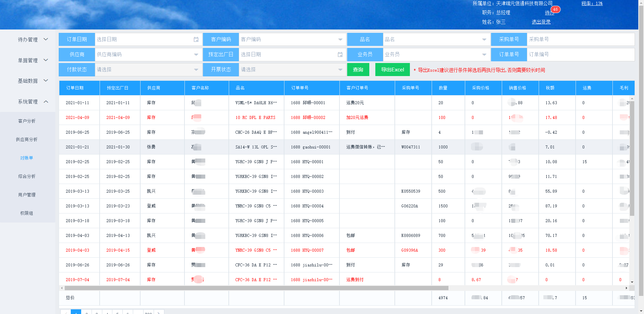Viewport: 644px width, 314px height.
Task: Go to next page with pagination arrow
Action: click(x=159, y=313)
